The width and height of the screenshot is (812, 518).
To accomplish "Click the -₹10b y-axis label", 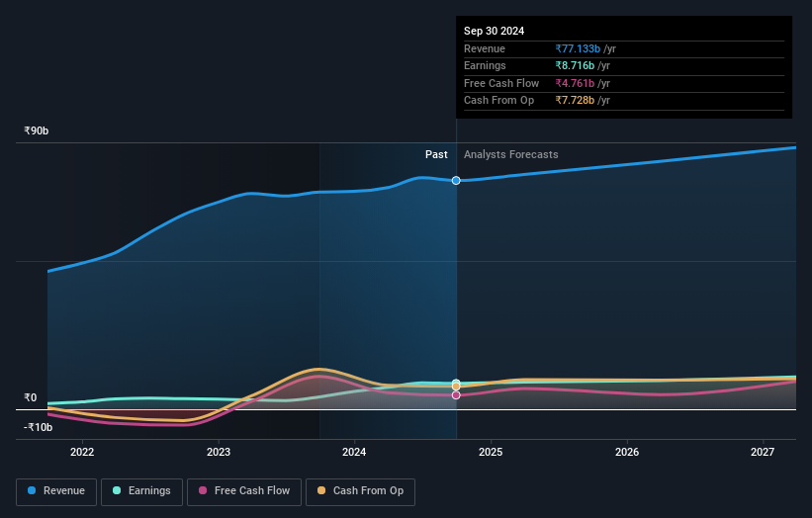I will (x=38, y=427).
